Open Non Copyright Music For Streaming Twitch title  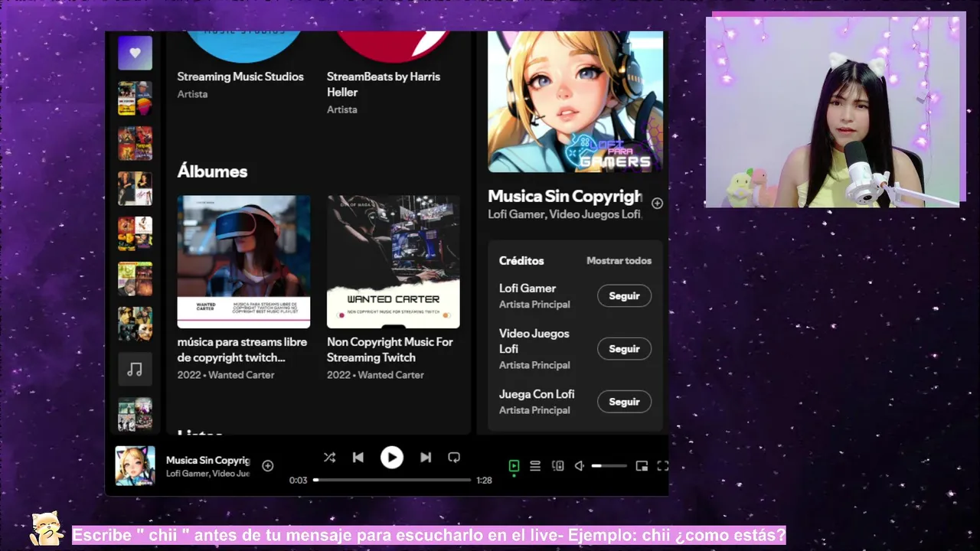tap(390, 350)
